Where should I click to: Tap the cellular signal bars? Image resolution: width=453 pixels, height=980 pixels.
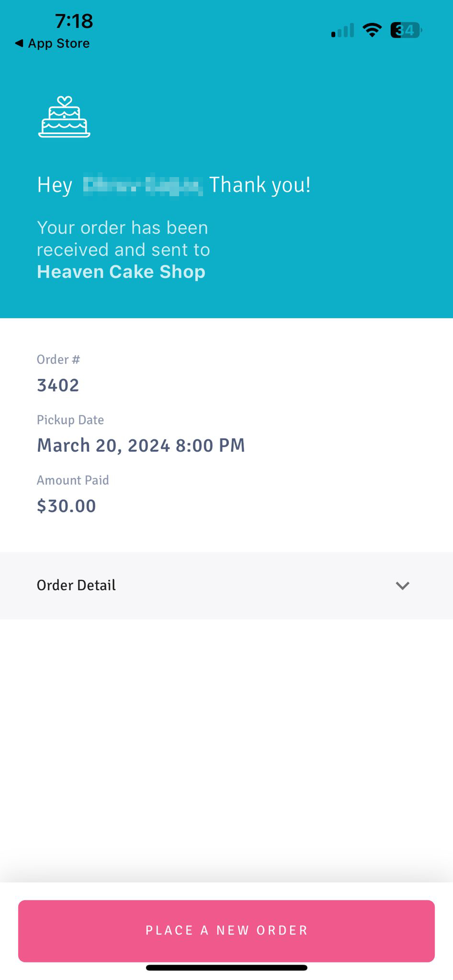pos(343,30)
